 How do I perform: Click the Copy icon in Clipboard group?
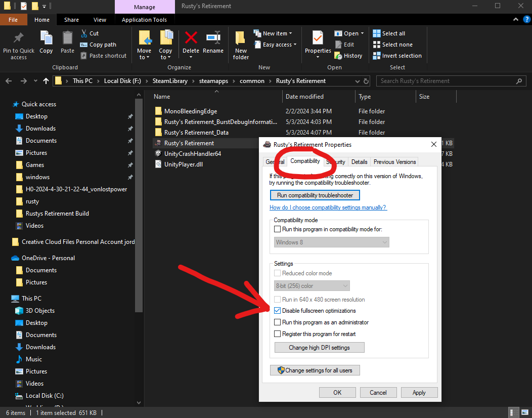pos(46,37)
